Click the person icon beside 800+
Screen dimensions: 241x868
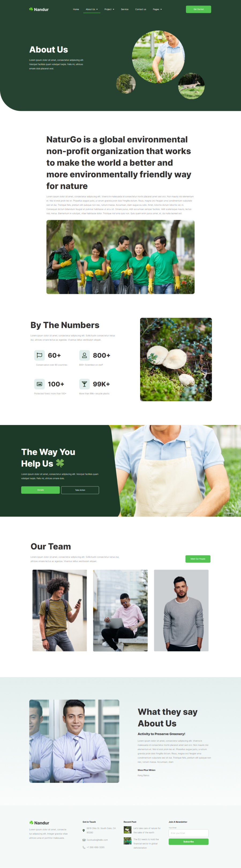(84, 355)
